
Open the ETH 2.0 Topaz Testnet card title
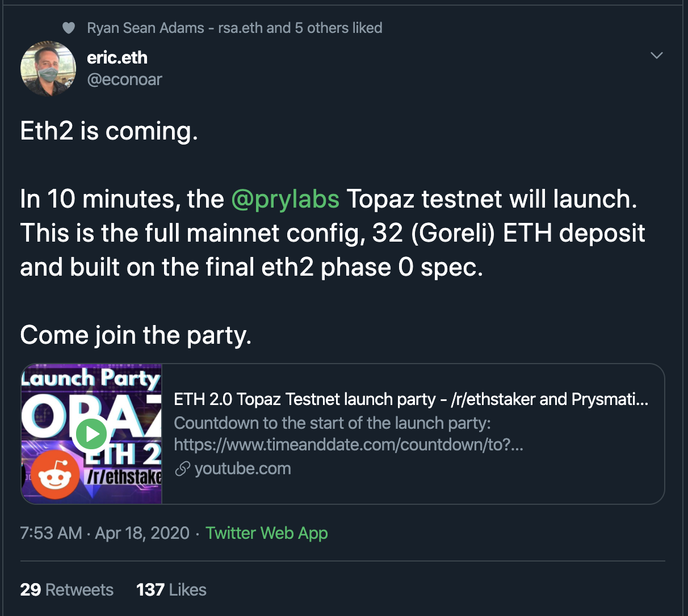tap(411, 399)
